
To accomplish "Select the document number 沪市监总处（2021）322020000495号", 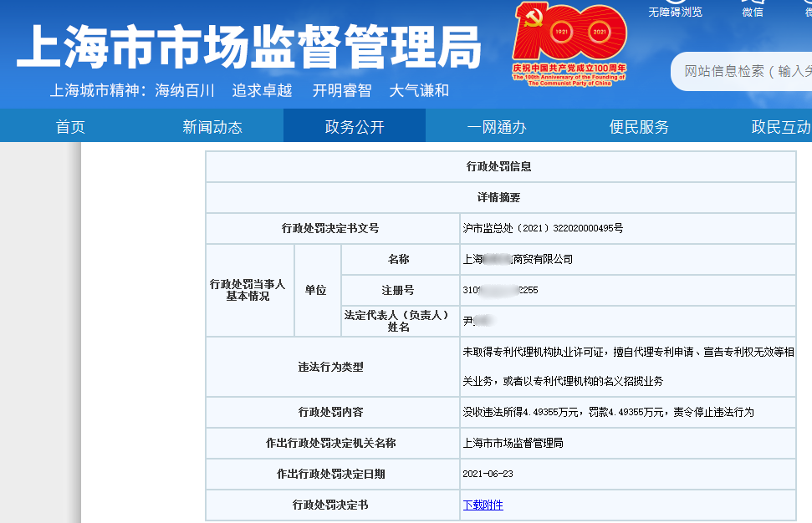I will click(x=543, y=228).
